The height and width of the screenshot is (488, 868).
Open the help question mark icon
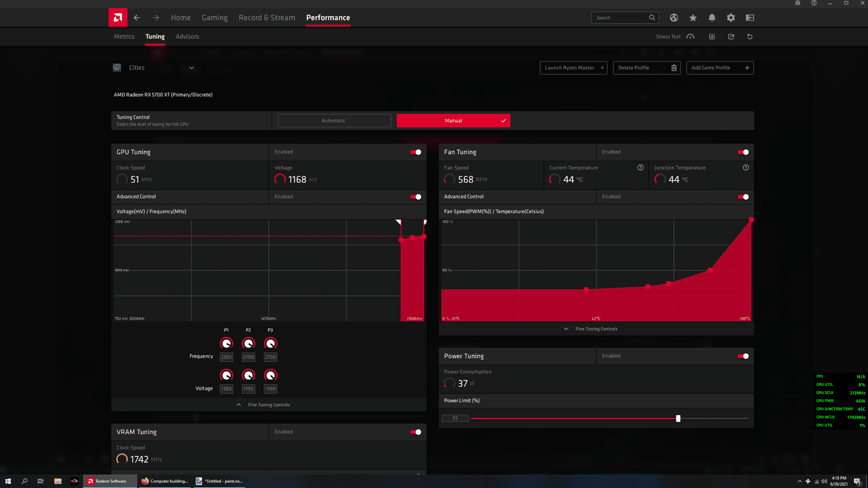coord(814,3)
